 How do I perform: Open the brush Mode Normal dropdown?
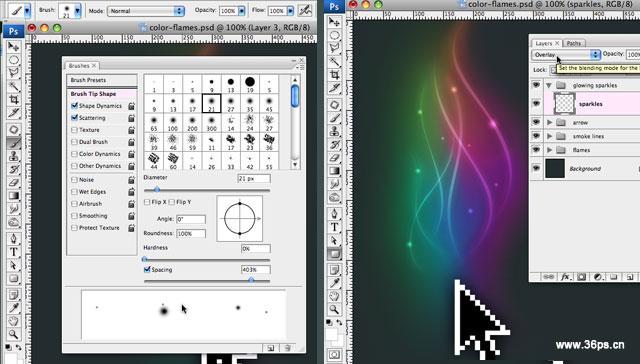tap(146, 11)
